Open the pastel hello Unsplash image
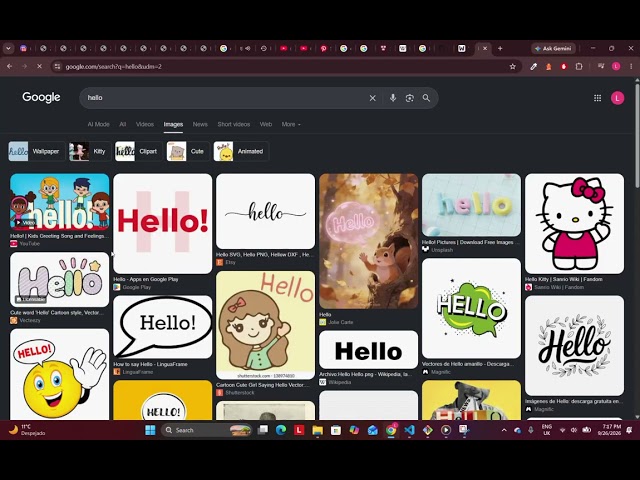 click(x=471, y=205)
